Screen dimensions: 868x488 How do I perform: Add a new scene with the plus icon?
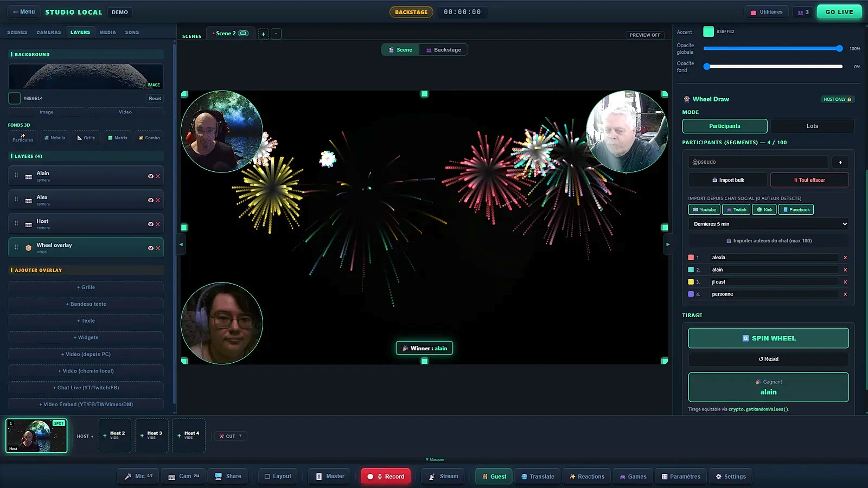click(x=263, y=34)
